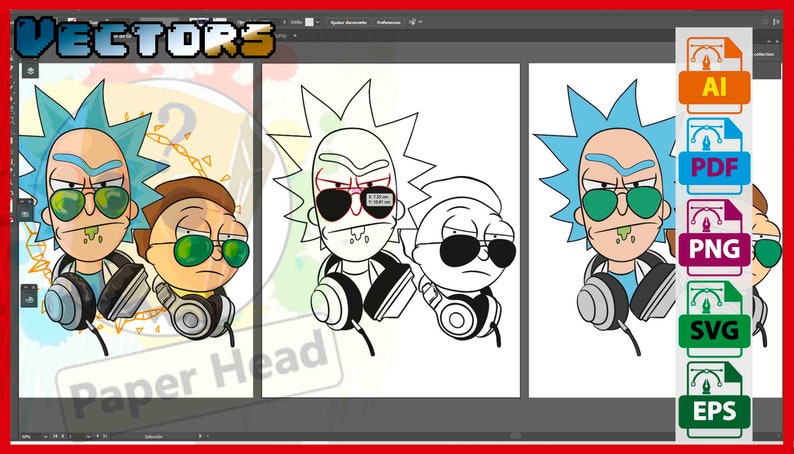Go to the previous artboard

[63, 436]
